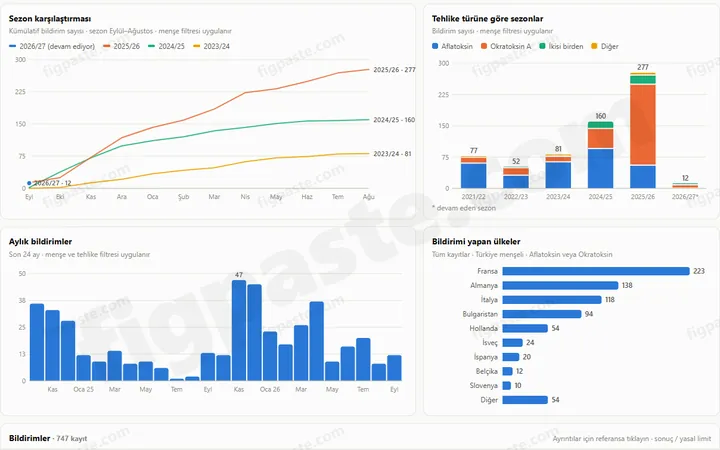Click the 223 value next to Fransa
The image size is (720, 450).
coord(699,271)
